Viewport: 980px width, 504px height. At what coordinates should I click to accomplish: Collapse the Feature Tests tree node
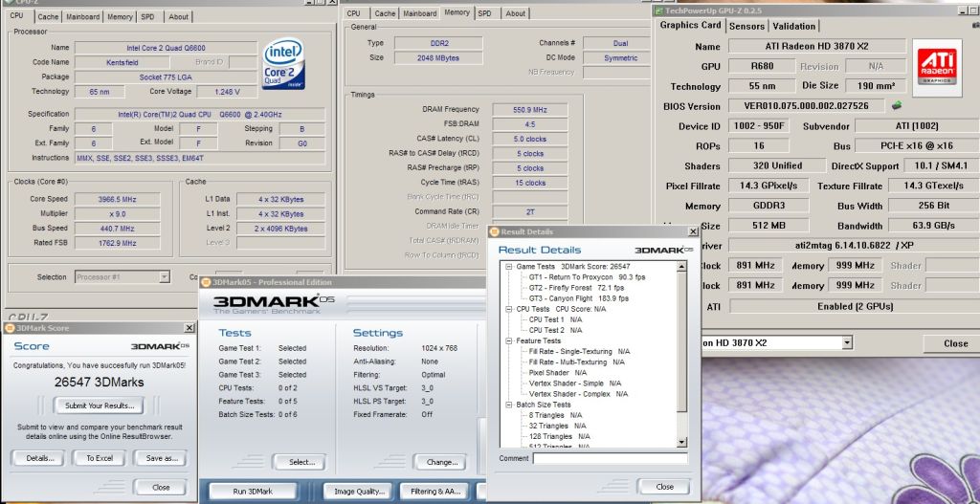509,341
